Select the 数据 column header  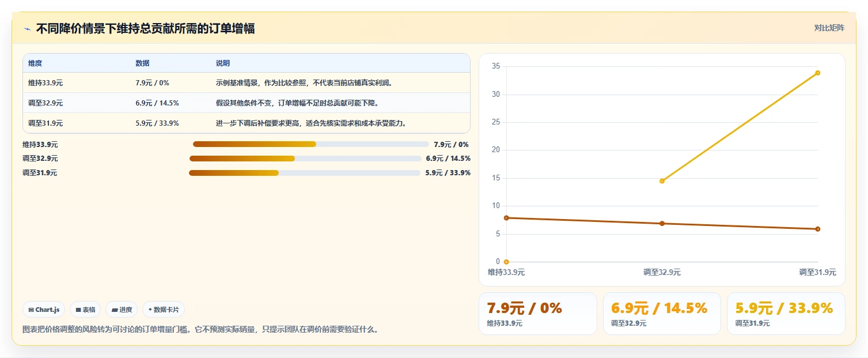(142, 63)
